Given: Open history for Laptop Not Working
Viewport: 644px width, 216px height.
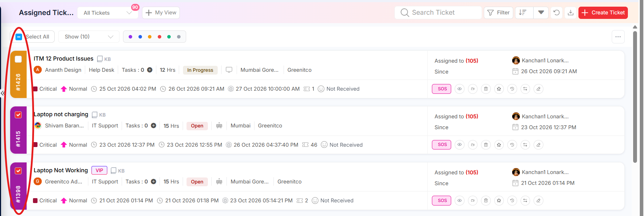Looking at the screenshot, I should click(x=512, y=201).
